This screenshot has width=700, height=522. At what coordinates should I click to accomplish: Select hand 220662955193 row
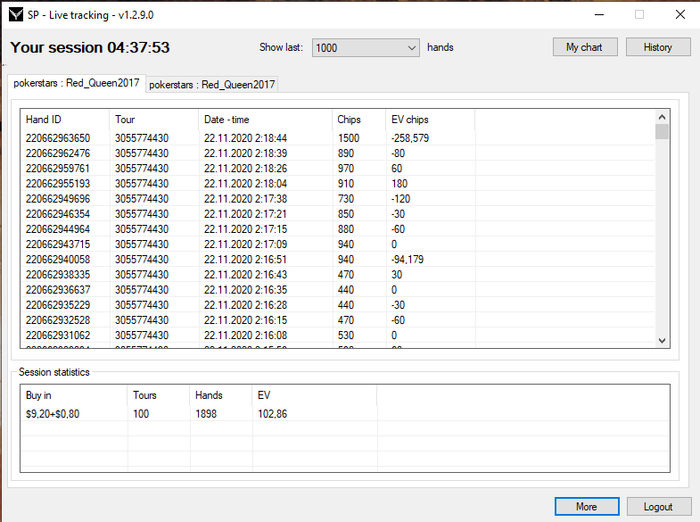338,184
